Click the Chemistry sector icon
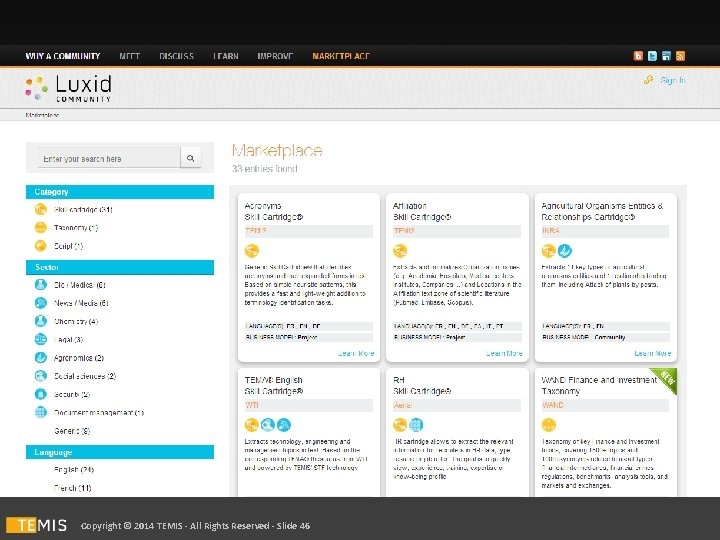This screenshot has height=540, width=720. point(41,321)
